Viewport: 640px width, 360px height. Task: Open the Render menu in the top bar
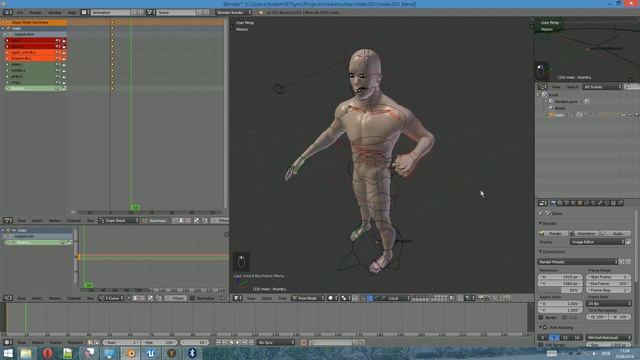(35, 12)
